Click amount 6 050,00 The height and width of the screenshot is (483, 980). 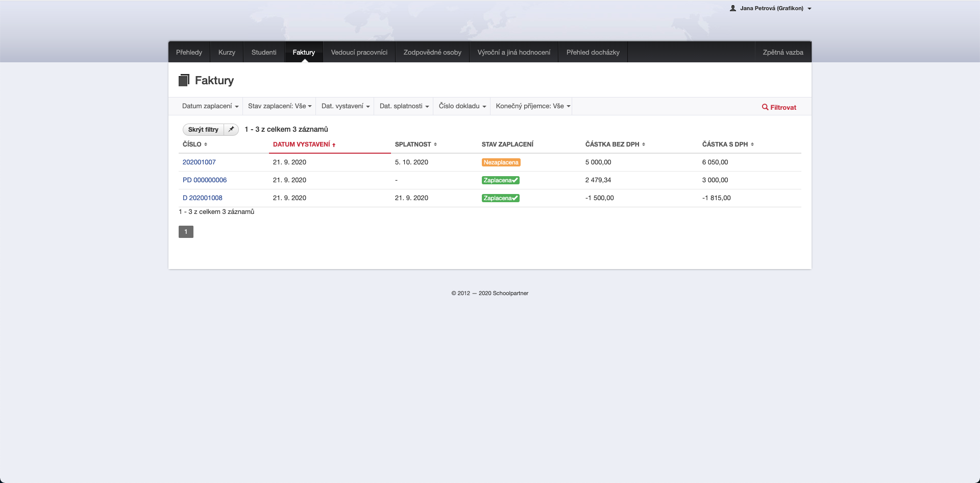tap(715, 162)
